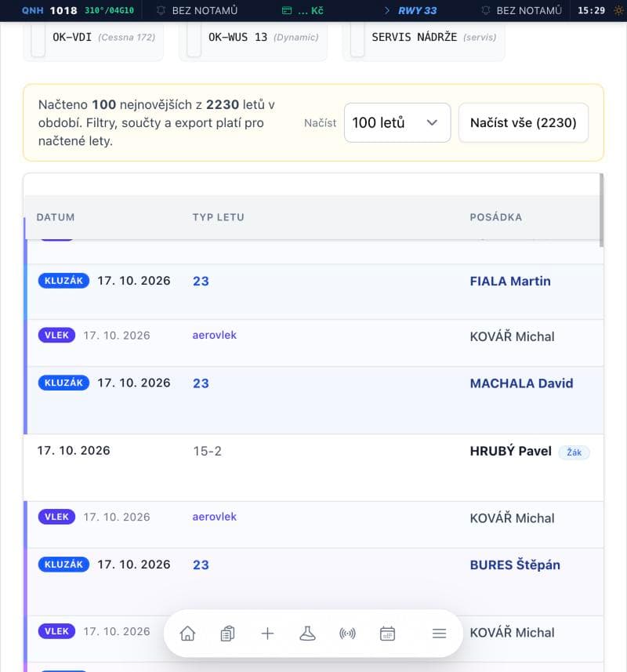This screenshot has height=672, width=627.
Task: Toggle the OK-WUS 13 Dynamic checkbox
Action: point(194,41)
